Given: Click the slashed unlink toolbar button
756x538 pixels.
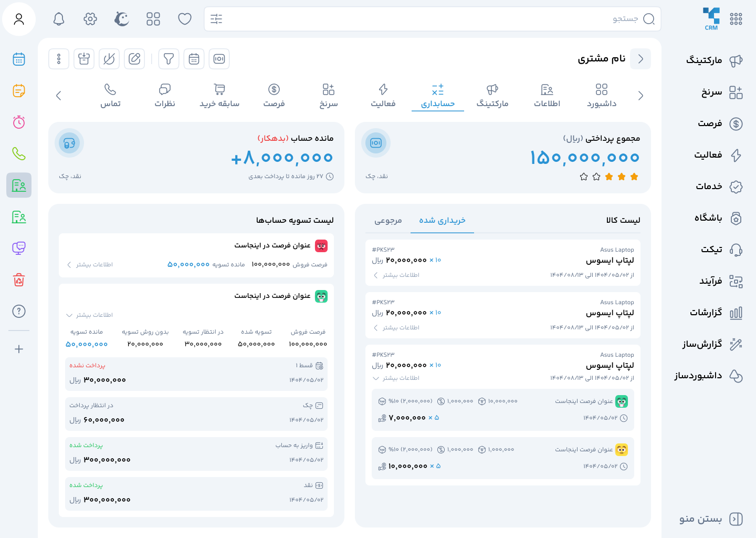Looking at the screenshot, I should click(x=109, y=59).
